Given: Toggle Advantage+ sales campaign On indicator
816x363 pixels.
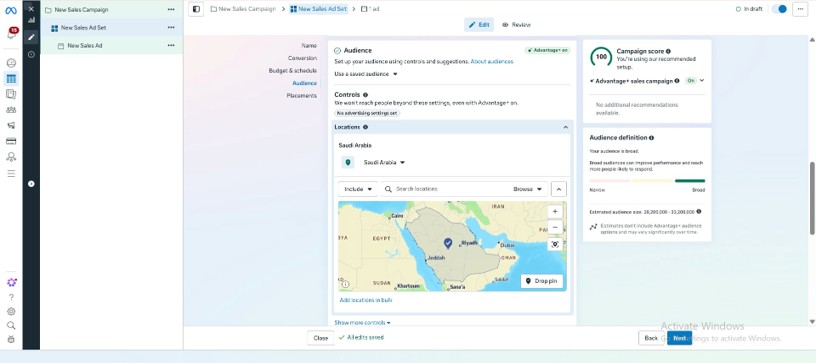Looking at the screenshot, I should (690, 81).
